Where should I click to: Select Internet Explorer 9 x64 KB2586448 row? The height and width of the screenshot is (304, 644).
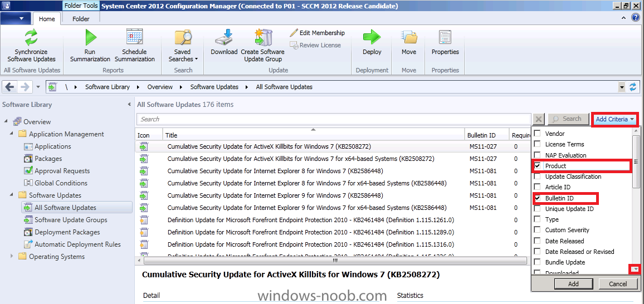click(x=334, y=208)
